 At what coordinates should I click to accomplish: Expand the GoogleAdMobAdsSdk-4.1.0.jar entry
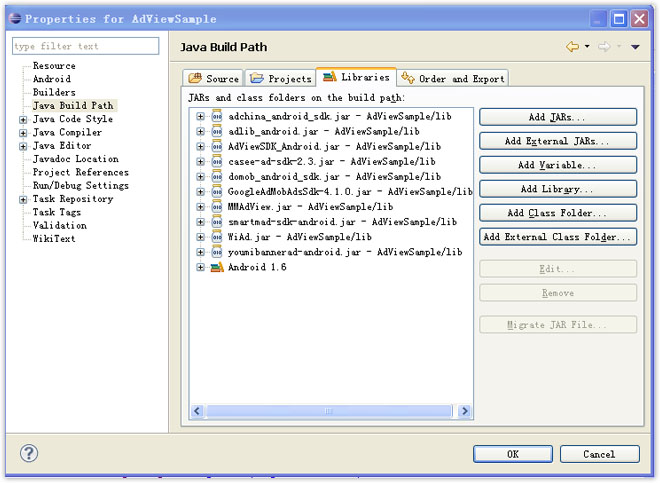[x=200, y=192]
